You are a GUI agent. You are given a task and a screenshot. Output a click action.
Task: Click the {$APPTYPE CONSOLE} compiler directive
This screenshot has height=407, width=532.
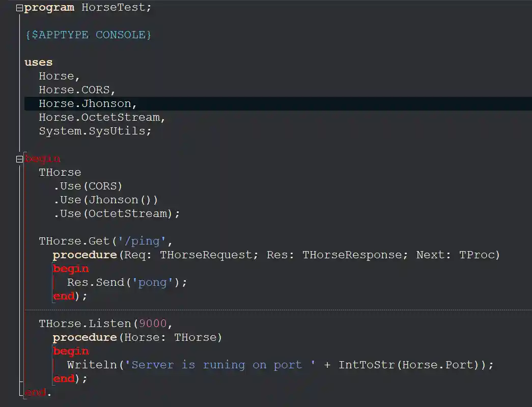[x=88, y=35]
